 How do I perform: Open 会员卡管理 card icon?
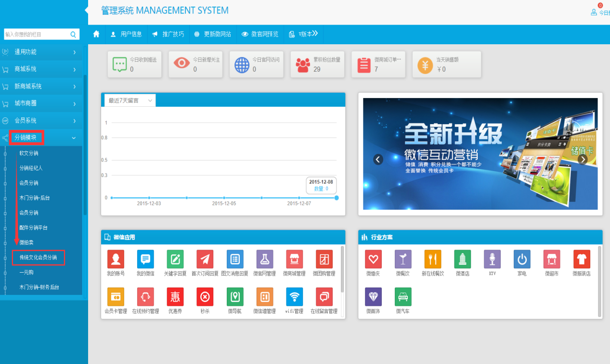tap(116, 297)
